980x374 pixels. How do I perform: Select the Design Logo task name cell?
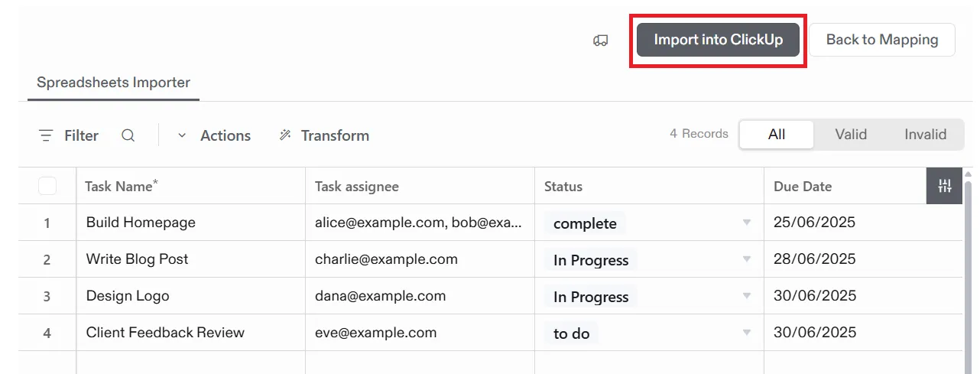coord(191,296)
